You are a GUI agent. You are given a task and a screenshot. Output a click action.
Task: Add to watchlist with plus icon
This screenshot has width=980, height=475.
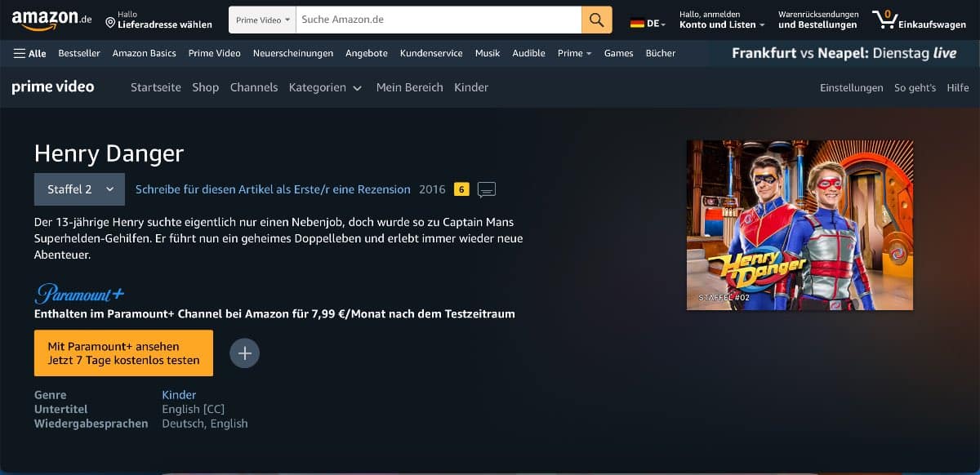[x=244, y=353]
